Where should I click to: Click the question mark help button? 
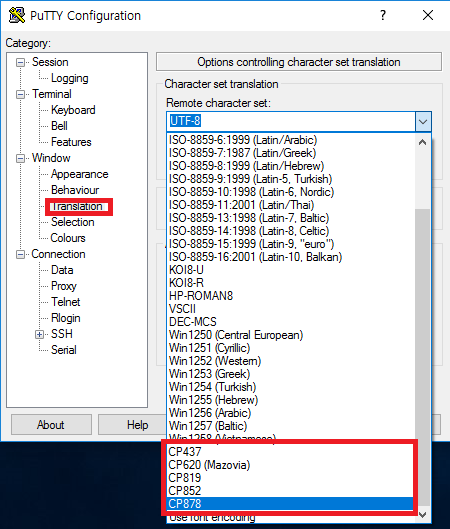click(383, 15)
